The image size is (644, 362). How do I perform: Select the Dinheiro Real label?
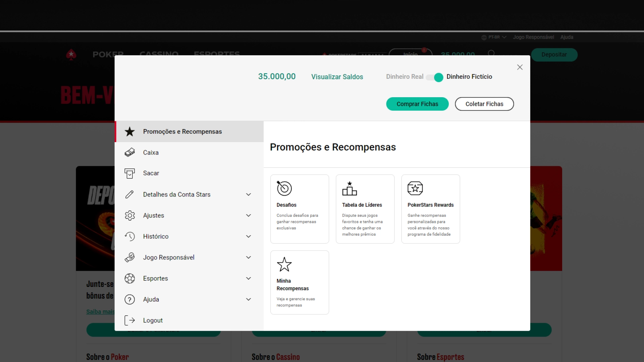pyautogui.click(x=405, y=77)
